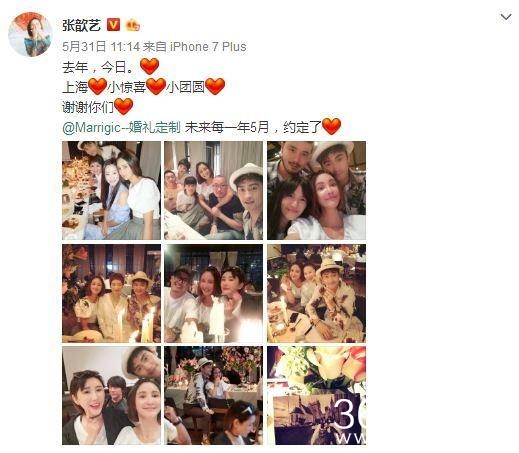Viewport: 519px width, 453px height.
Task: Open the 张歆艺 username link
Action: [x=81, y=25]
